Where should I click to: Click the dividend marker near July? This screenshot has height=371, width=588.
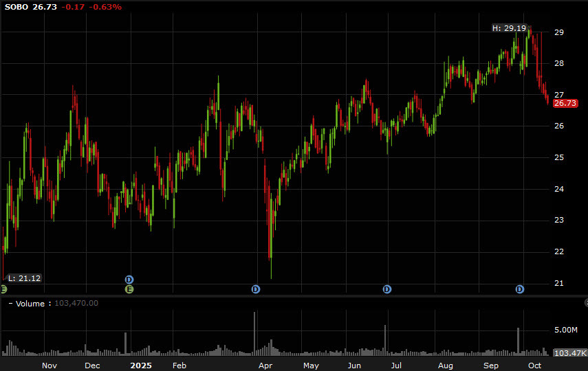click(387, 289)
